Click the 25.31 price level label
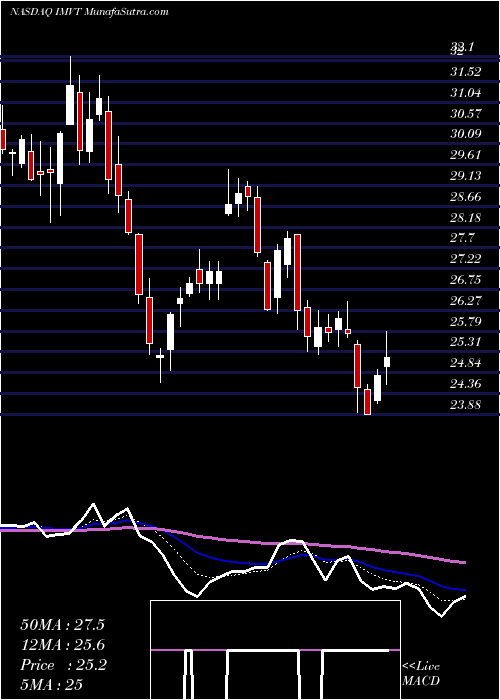The image size is (500, 700). [x=466, y=342]
